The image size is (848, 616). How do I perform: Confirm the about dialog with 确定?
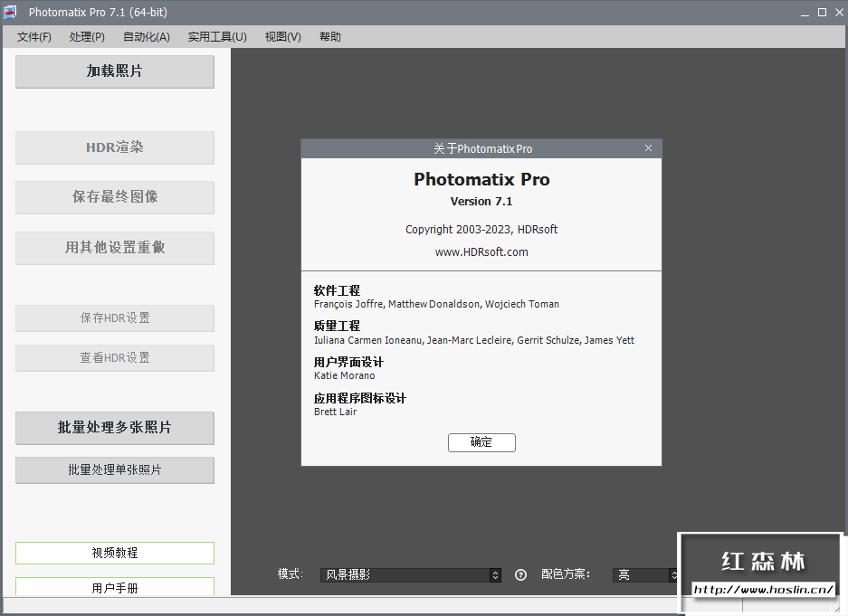tap(481, 442)
